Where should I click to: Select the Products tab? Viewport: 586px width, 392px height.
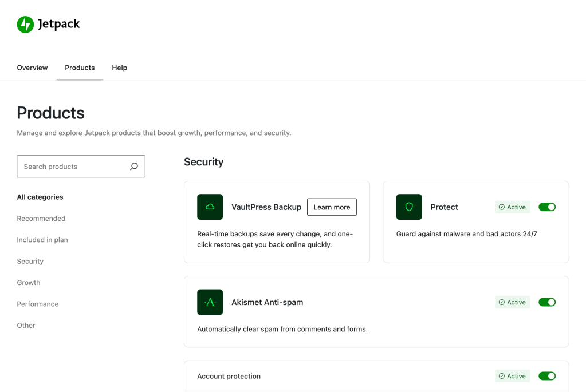point(80,68)
